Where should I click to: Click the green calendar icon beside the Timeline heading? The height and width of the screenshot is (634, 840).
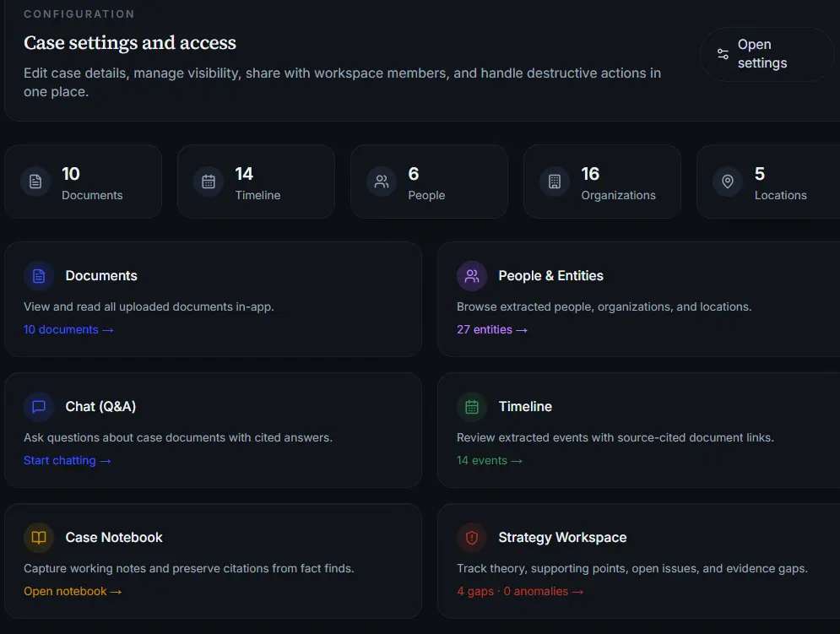coord(471,407)
